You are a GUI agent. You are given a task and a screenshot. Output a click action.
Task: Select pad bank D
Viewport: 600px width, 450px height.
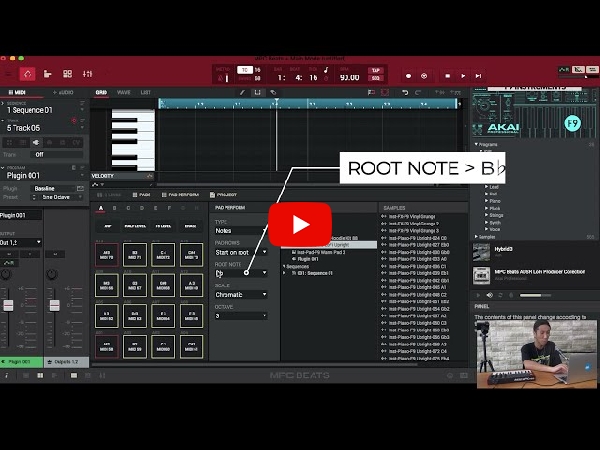142,208
